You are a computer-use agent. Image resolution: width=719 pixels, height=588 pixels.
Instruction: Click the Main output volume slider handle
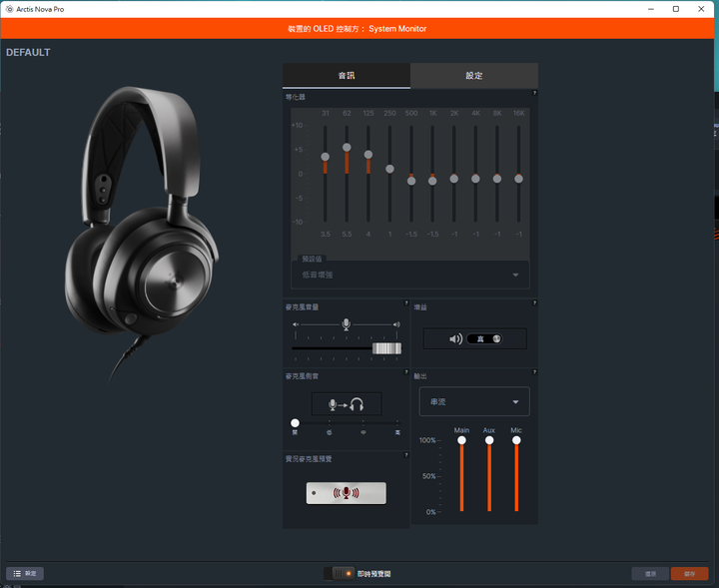tap(461, 440)
